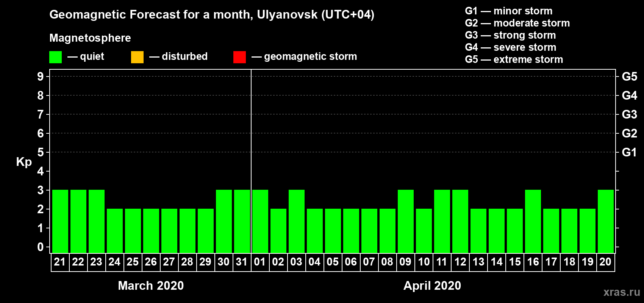Click the date cell 05 in April

click(x=333, y=262)
